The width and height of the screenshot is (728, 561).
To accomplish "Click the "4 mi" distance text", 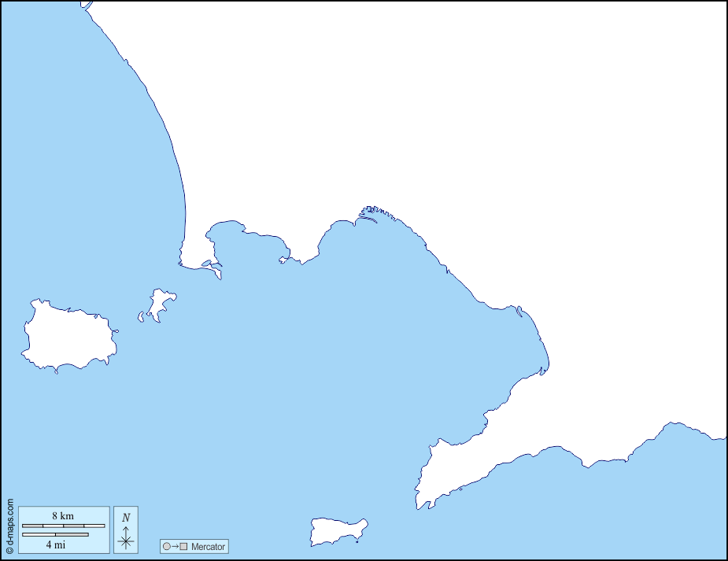I will 55,544.
